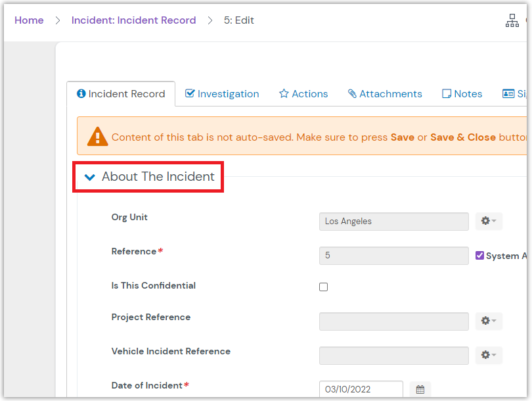
Task: Click the Notes tab sticky-note icon
Action: click(447, 93)
